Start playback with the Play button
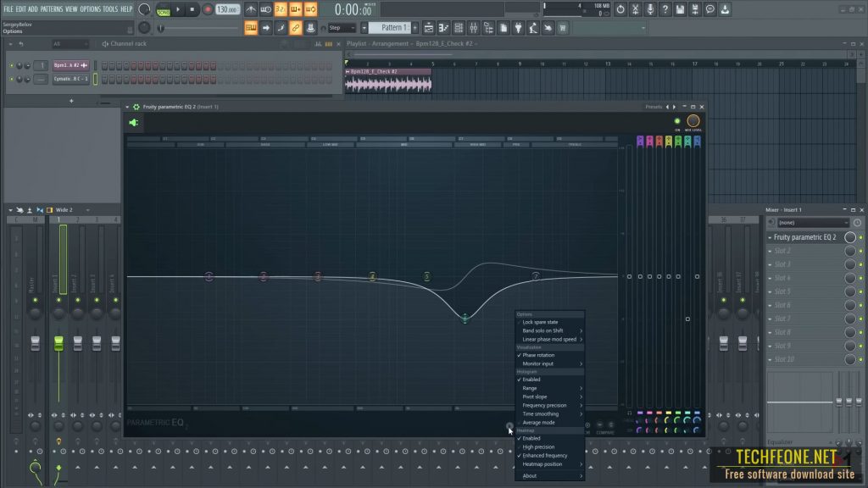This screenshot has width=868, height=488. (178, 9)
